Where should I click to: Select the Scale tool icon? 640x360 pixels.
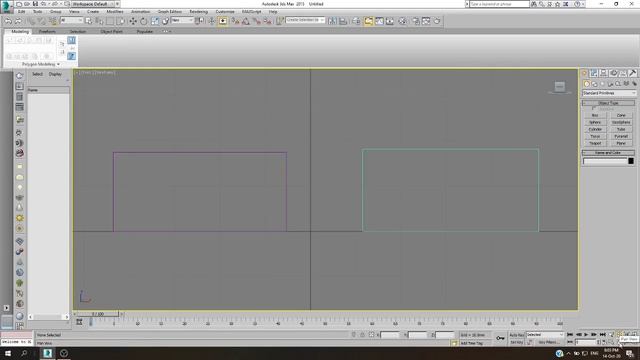[155, 21]
